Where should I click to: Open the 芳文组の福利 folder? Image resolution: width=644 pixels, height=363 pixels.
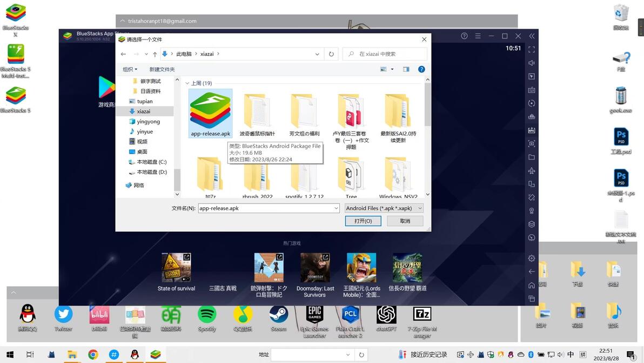[x=304, y=115]
